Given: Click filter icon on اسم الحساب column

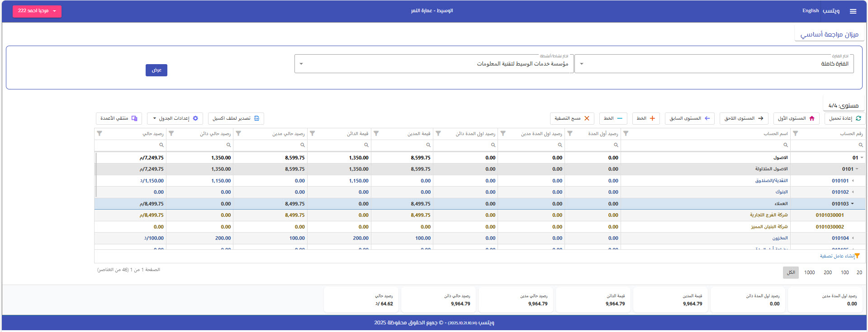Looking at the screenshot, I should point(626,134).
